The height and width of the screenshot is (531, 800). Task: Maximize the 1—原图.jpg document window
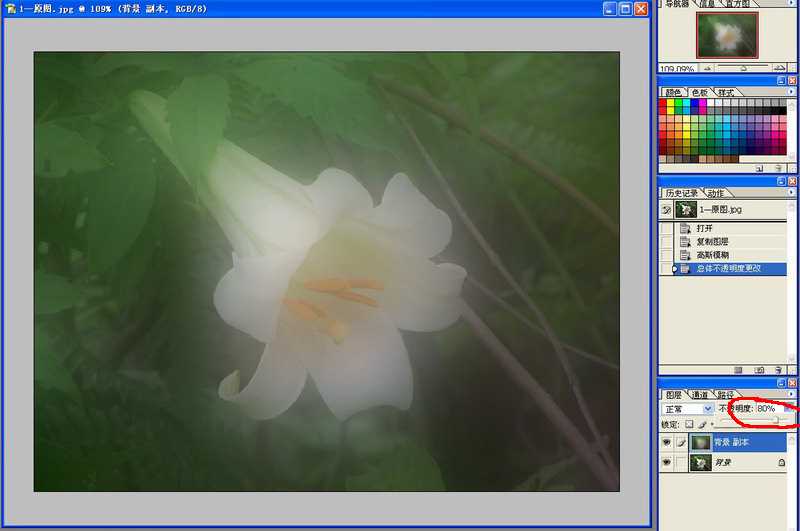[x=626, y=9]
